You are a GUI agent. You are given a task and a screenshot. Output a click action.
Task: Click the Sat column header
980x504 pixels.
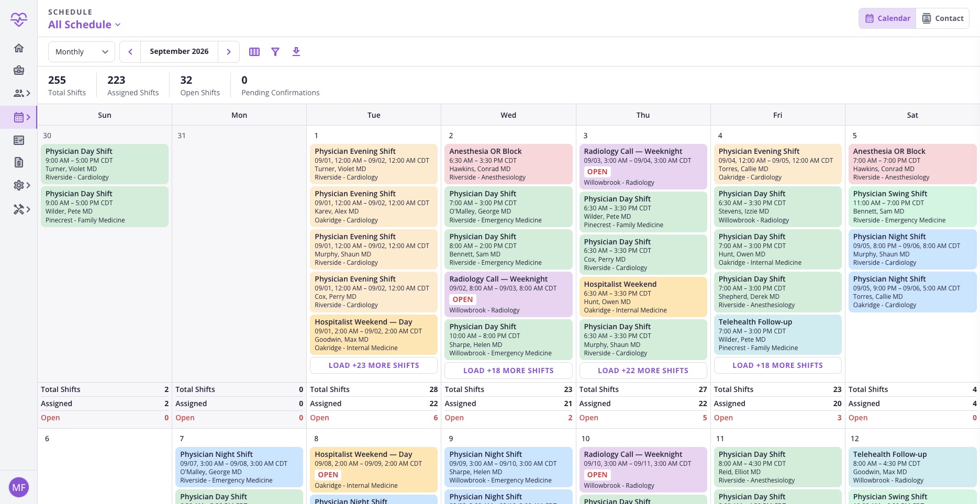(912, 115)
